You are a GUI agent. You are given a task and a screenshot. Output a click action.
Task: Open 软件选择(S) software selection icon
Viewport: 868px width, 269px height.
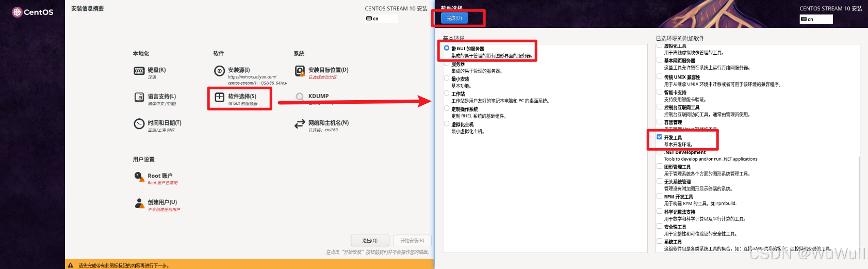(220, 97)
